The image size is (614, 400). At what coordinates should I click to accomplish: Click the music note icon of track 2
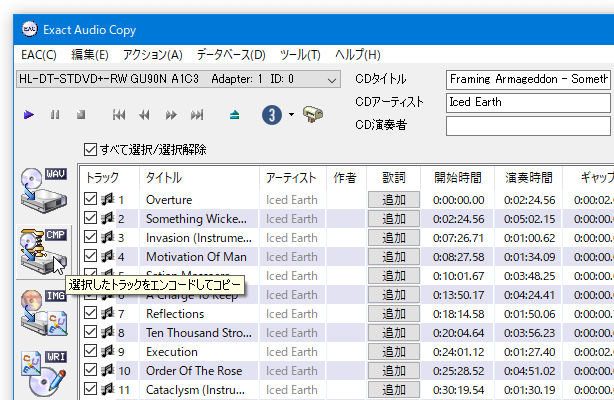pos(107,218)
